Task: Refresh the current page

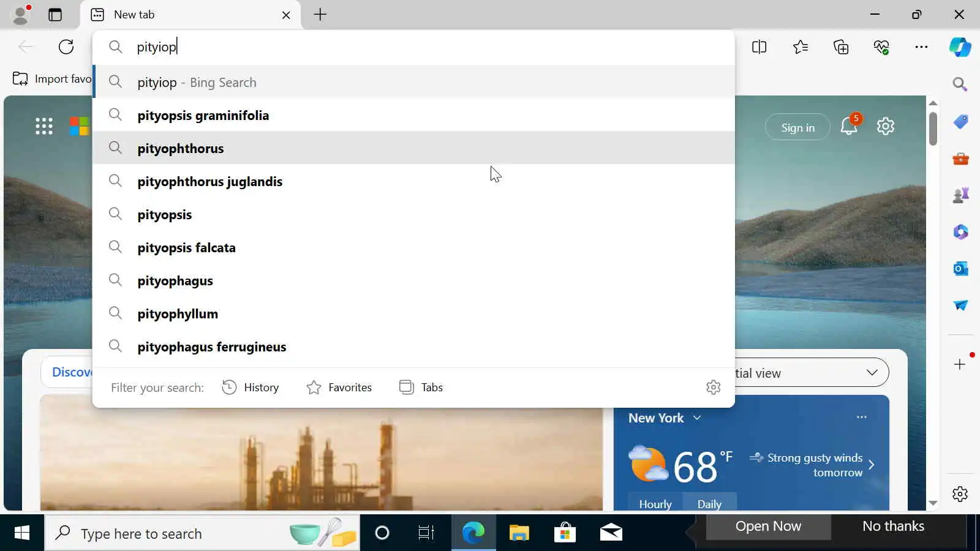Action: tap(66, 47)
